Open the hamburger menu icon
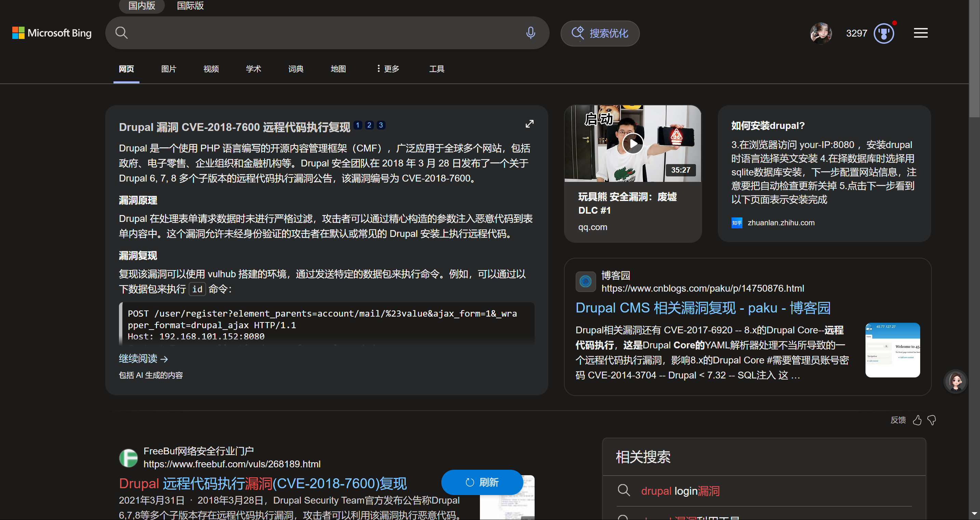The height and width of the screenshot is (520, 980). pyautogui.click(x=921, y=33)
